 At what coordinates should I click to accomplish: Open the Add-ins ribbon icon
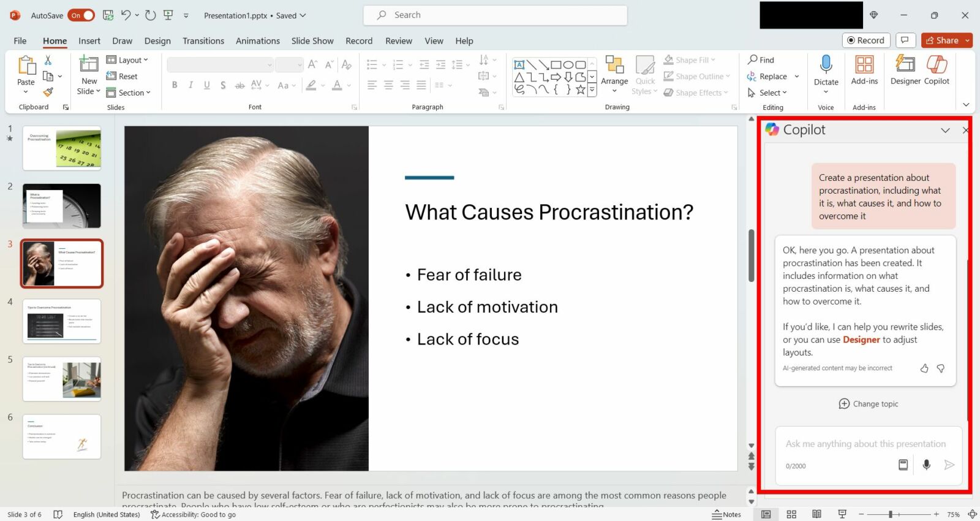tap(864, 64)
